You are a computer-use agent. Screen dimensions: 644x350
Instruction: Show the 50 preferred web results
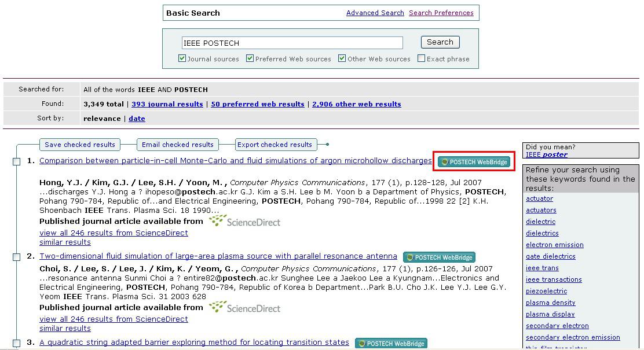(x=258, y=104)
